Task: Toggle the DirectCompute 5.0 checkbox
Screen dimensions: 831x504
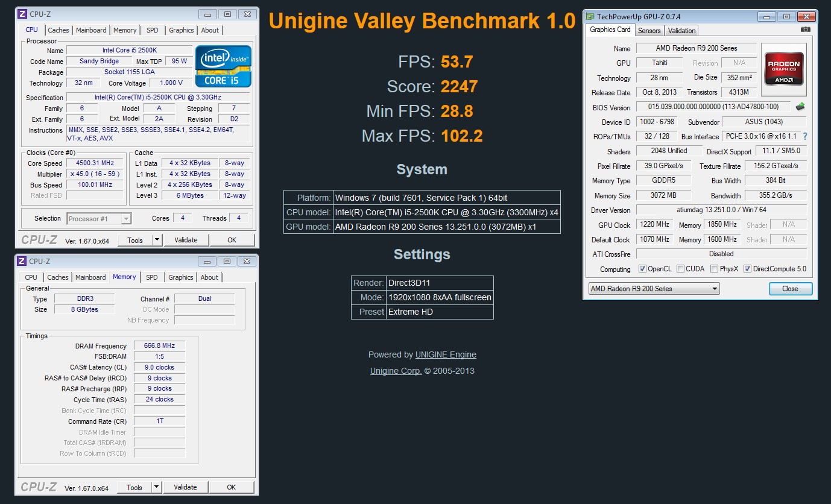Action: click(747, 269)
